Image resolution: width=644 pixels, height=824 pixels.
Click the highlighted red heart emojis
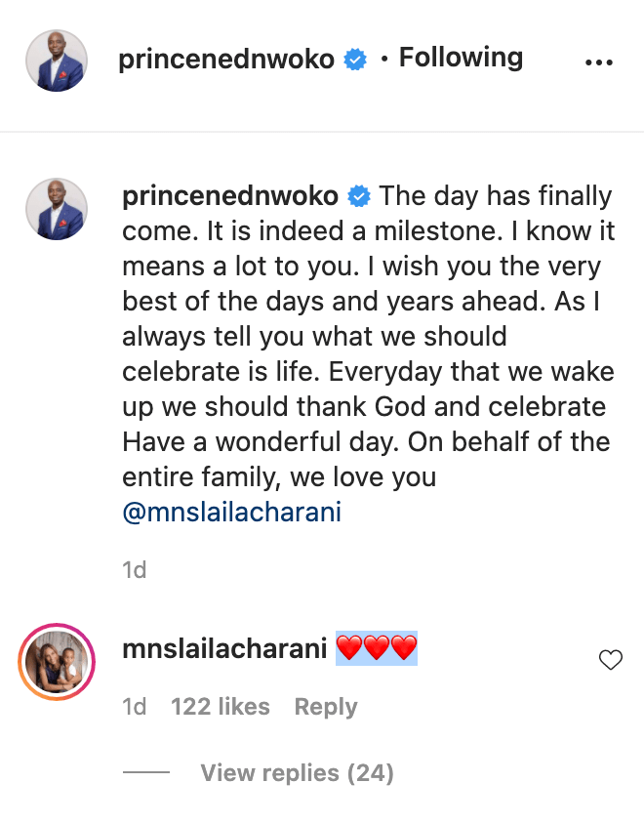tap(377, 648)
